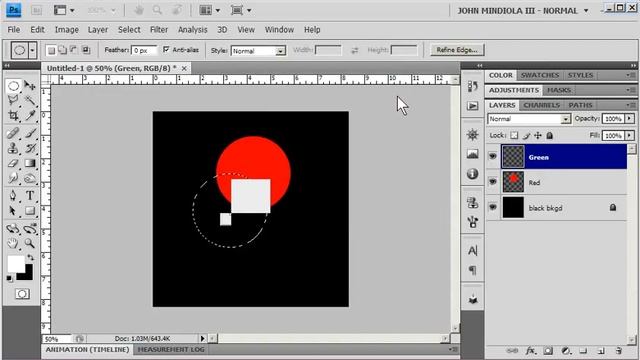This screenshot has height=360, width=640.
Task: Create a new layer icon
Action: point(601,351)
